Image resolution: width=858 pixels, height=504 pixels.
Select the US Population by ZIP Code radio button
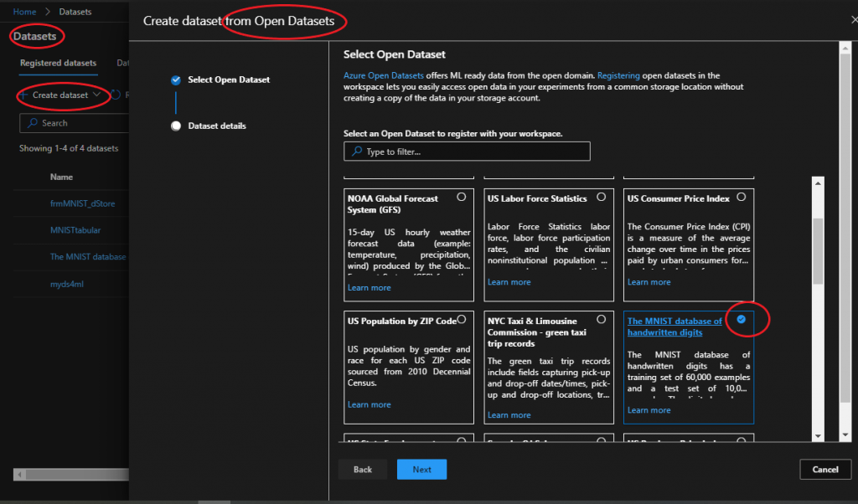point(462,319)
